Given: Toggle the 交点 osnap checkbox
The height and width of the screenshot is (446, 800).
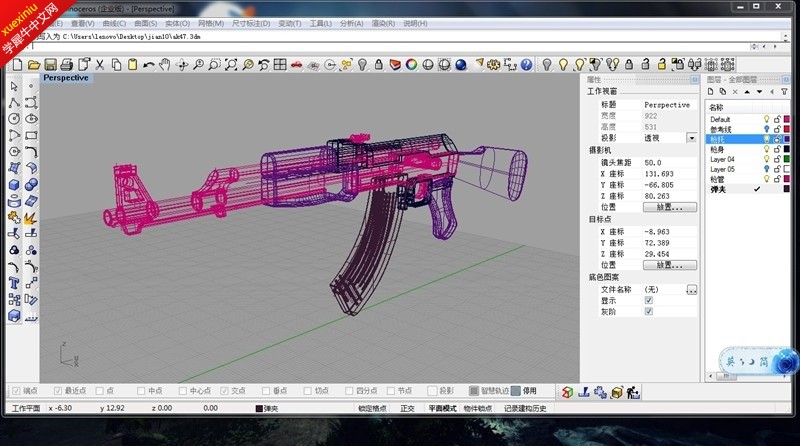Looking at the screenshot, I should click(224, 391).
